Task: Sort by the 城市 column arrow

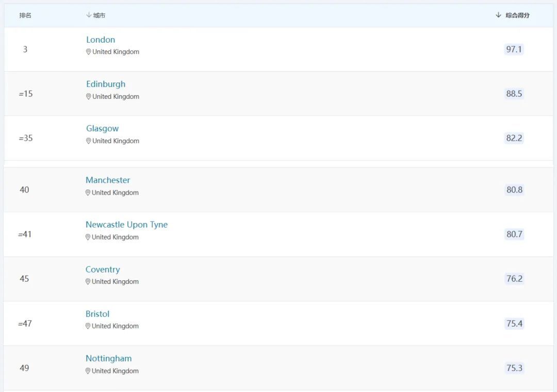Action: point(89,15)
